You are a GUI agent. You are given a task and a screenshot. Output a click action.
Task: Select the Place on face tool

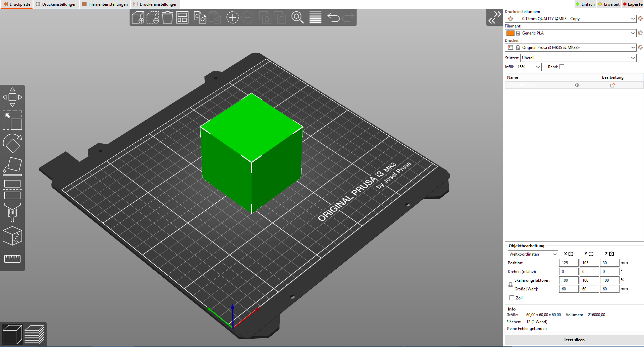tap(12, 166)
